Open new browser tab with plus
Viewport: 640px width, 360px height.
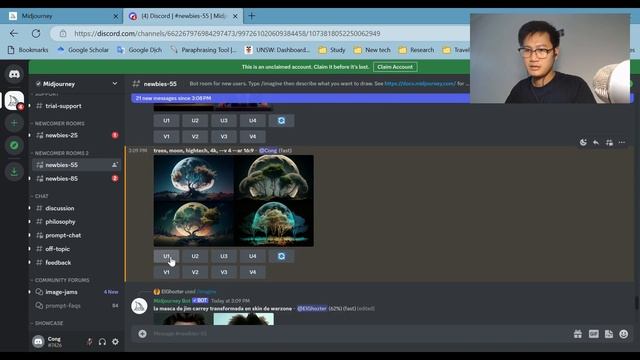251,16
